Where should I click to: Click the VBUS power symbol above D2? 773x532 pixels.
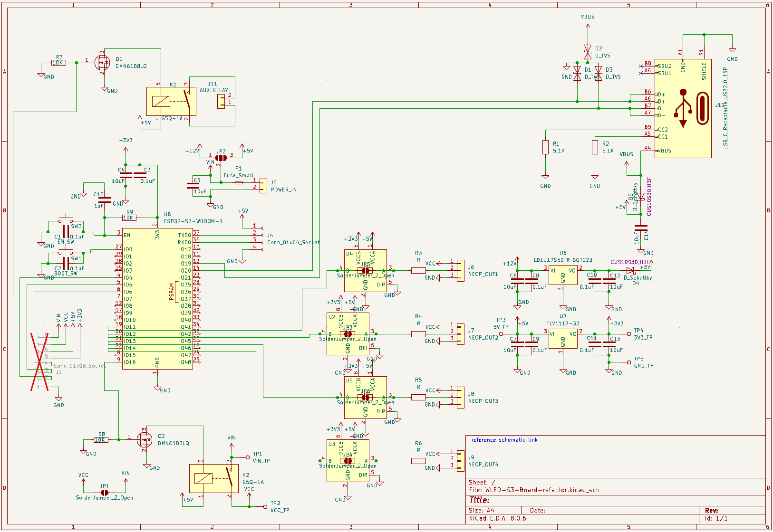point(588,22)
